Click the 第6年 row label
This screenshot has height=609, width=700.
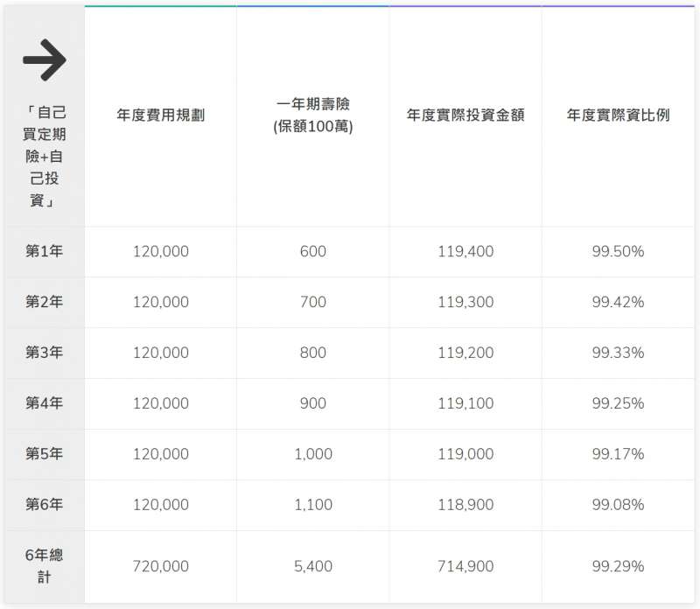45,505
